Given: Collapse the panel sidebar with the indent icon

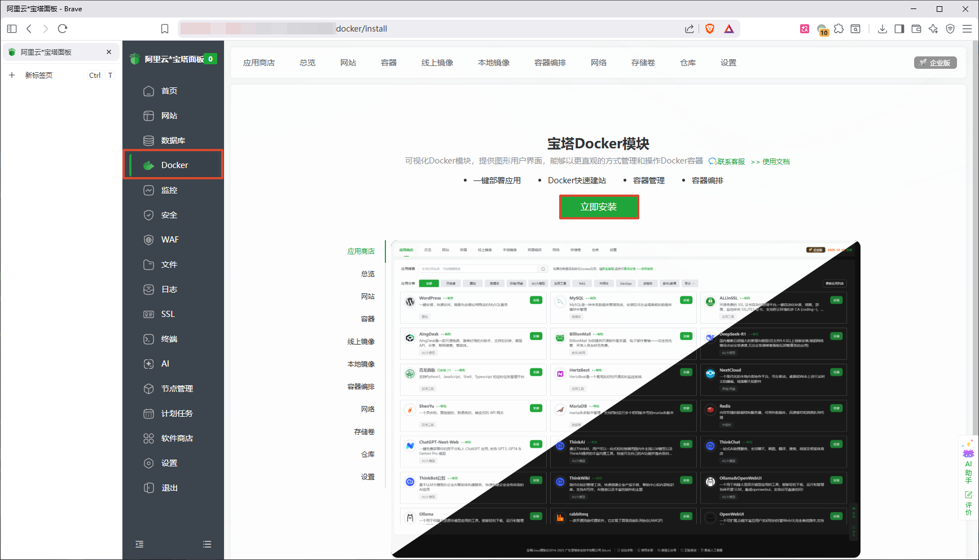Looking at the screenshot, I should [139, 544].
